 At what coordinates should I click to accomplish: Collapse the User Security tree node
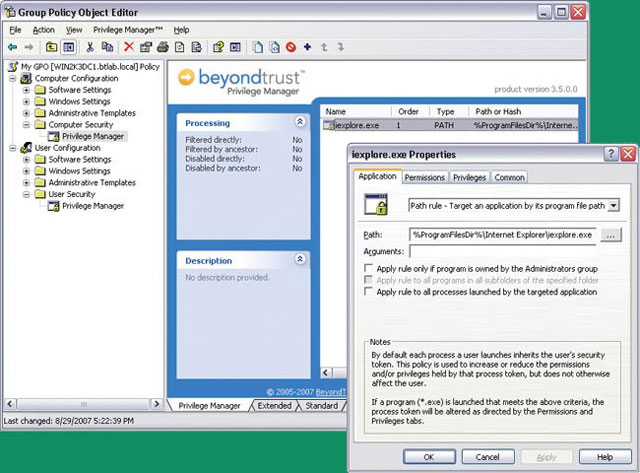27,194
